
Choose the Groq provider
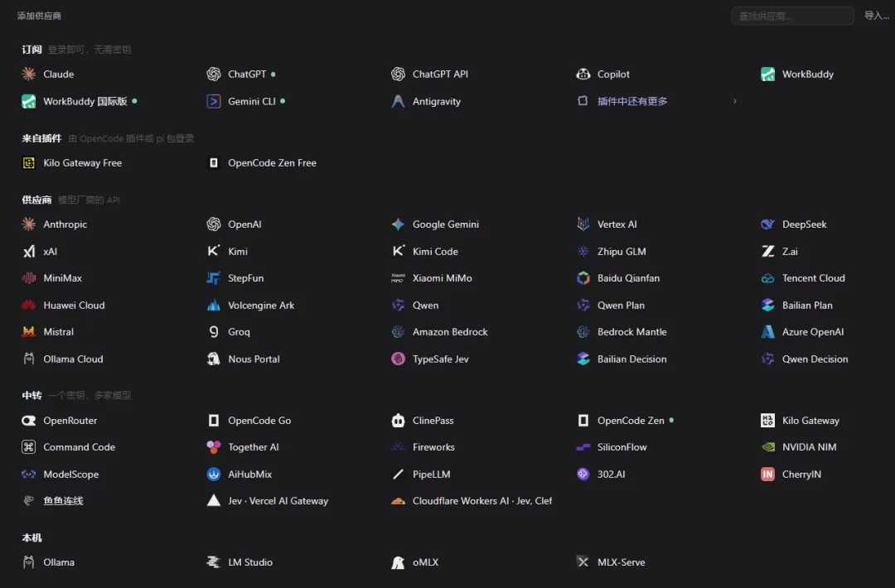[229, 332]
